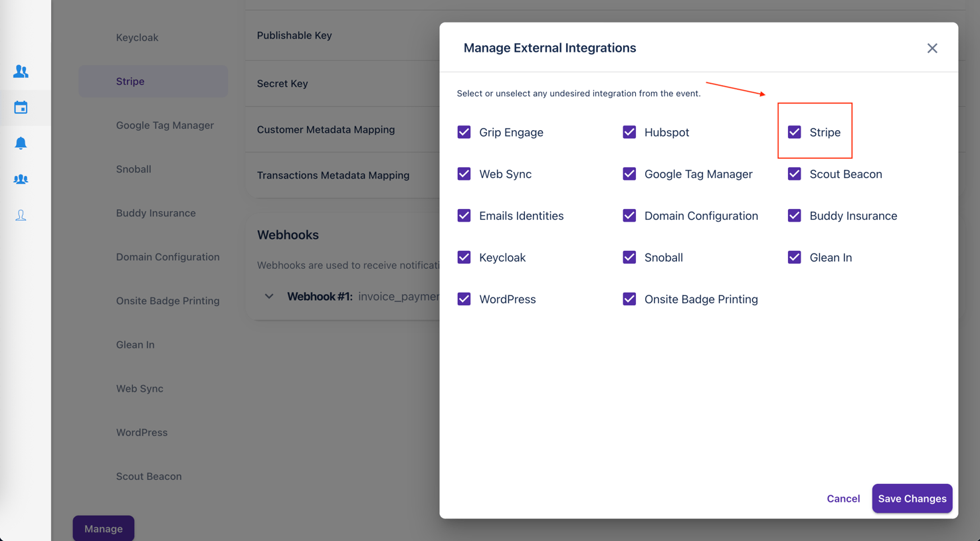Save changes in the integrations dialog

pos(912,499)
